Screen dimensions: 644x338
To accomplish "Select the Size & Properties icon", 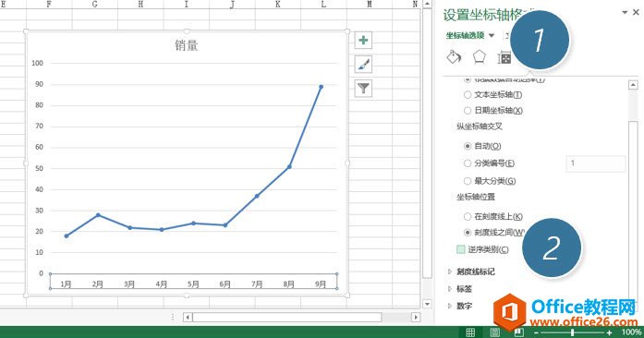I will (504, 58).
